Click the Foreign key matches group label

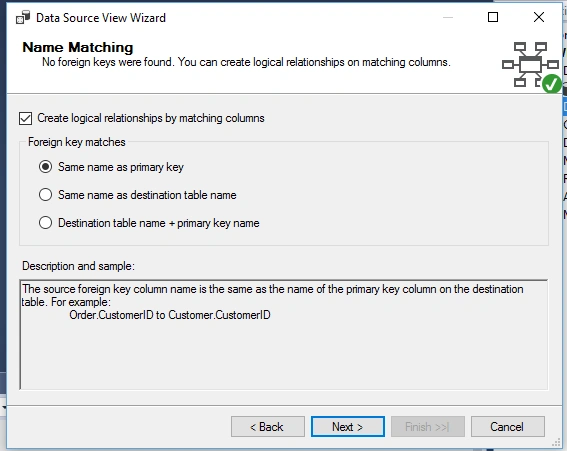coord(77,142)
